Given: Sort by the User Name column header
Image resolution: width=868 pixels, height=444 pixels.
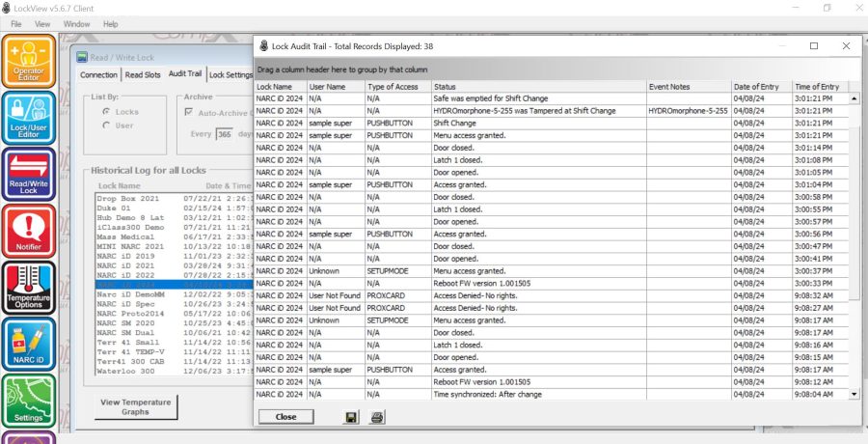Looking at the screenshot, I should pos(336,87).
